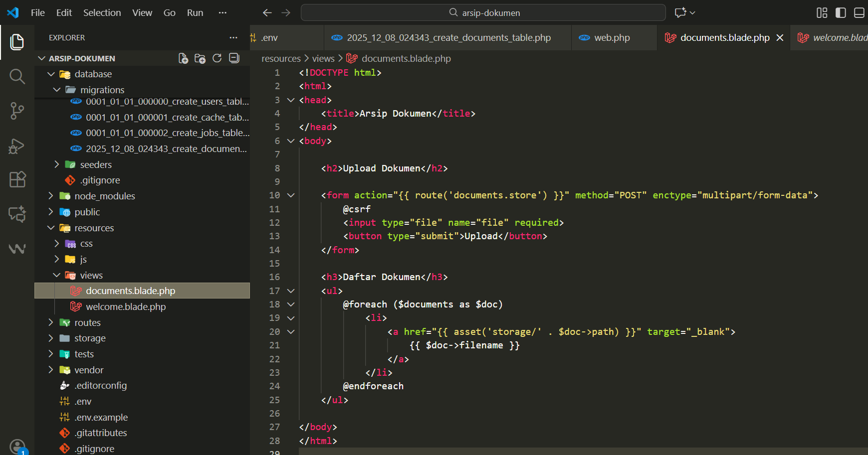Collapse the migrations folder
The height and width of the screenshot is (455, 868).
[x=57, y=90]
